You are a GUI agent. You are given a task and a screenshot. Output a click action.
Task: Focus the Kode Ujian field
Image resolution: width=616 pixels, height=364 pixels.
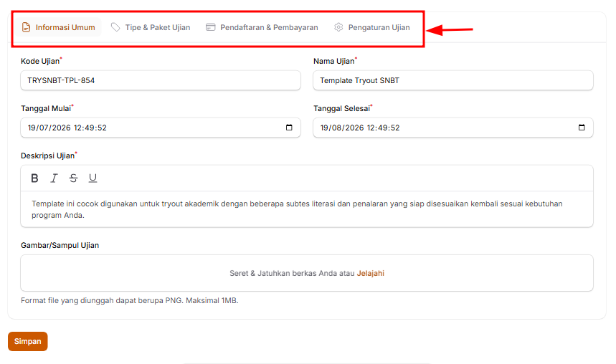161,80
